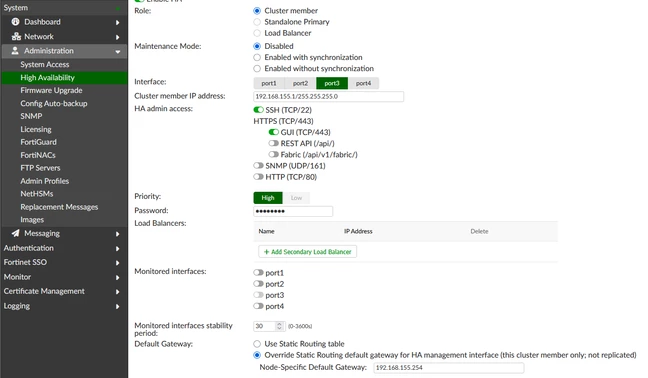Click the Node-Specific Default Gateway field
Image resolution: width=648 pixels, height=378 pixels.
449,368
